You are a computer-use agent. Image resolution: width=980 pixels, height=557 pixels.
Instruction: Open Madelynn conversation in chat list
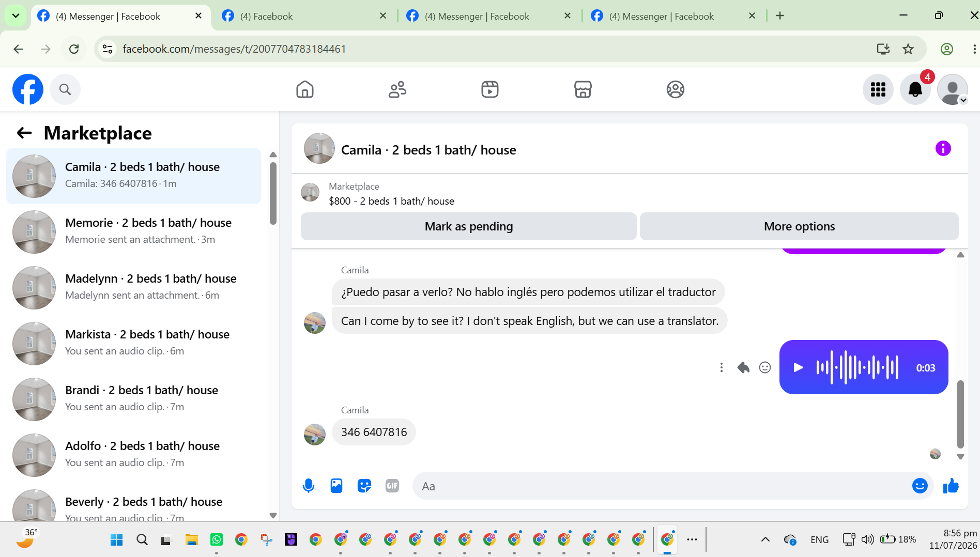(133, 288)
